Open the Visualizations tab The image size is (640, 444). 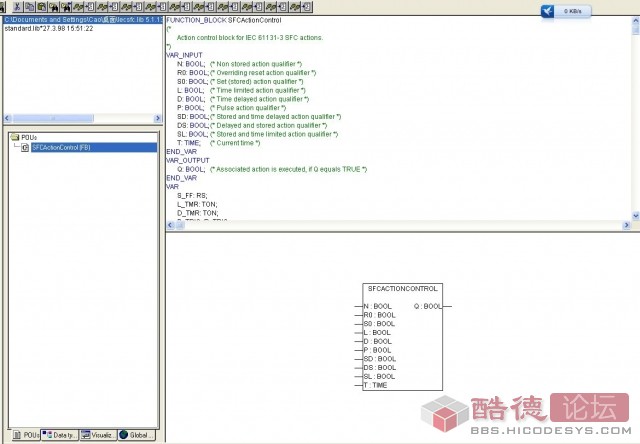pos(99,435)
